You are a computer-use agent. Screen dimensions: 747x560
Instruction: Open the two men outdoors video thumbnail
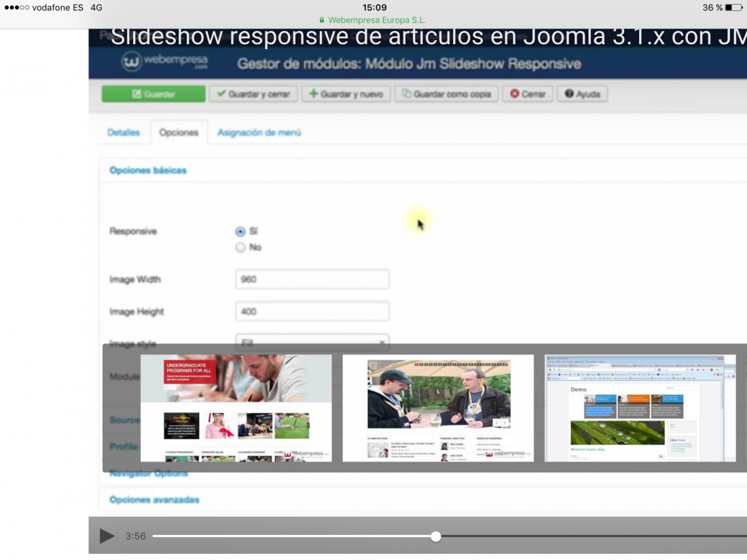click(438, 408)
